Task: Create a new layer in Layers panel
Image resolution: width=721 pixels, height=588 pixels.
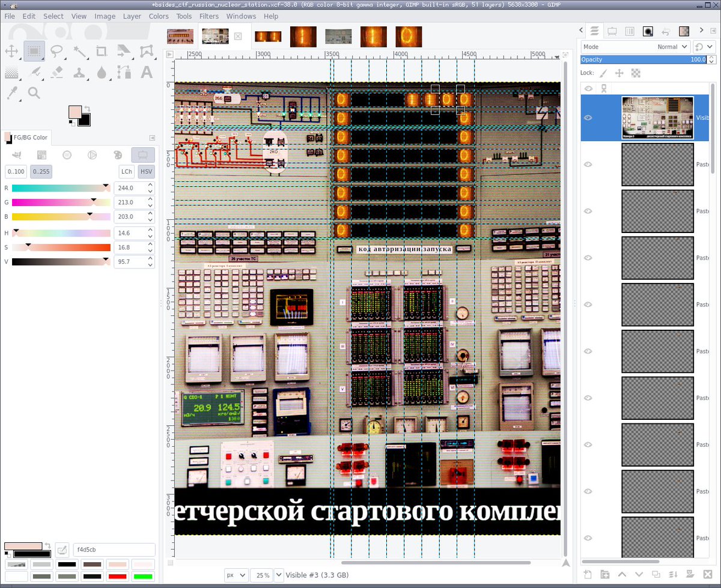Action: click(x=588, y=575)
